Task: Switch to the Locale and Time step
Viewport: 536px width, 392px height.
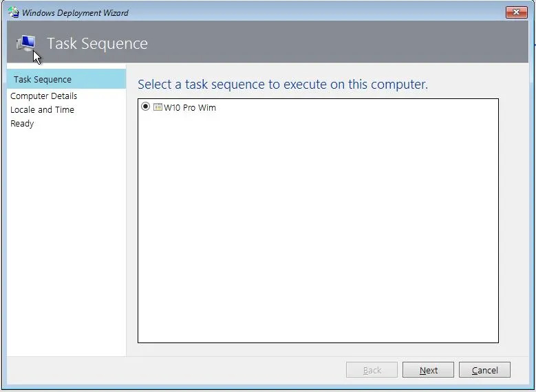Action: tap(43, 110)
